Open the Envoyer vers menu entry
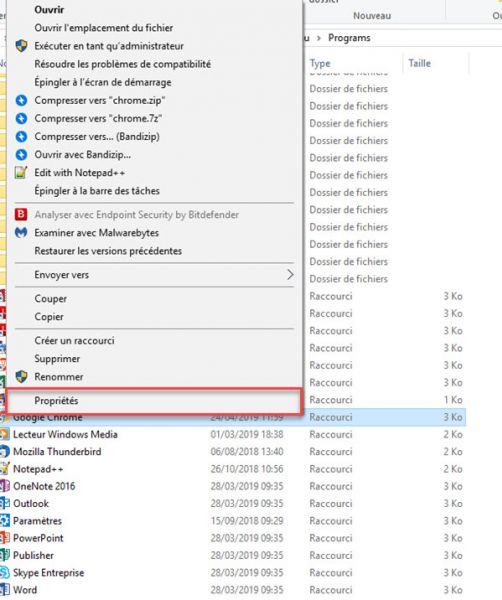This screenshot has height=600, width=502. coord(155,274)
